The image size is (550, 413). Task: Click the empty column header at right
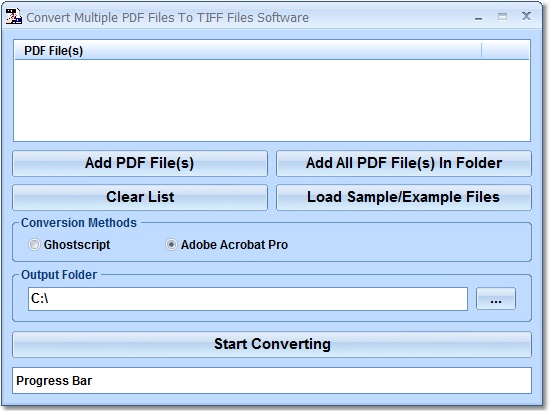tap(505, 51)
